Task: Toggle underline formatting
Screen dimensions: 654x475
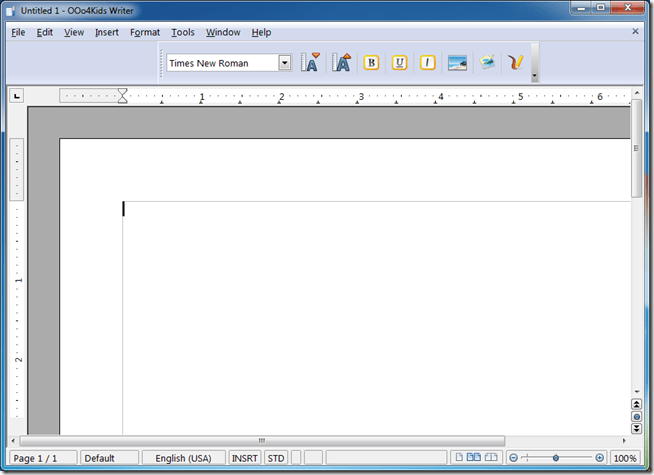Action: (x=400, y=62)
